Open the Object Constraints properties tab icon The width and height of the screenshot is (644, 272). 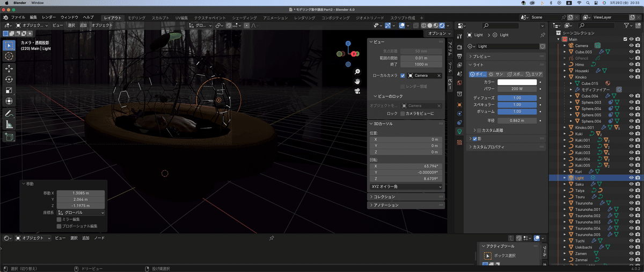point(459,122)
